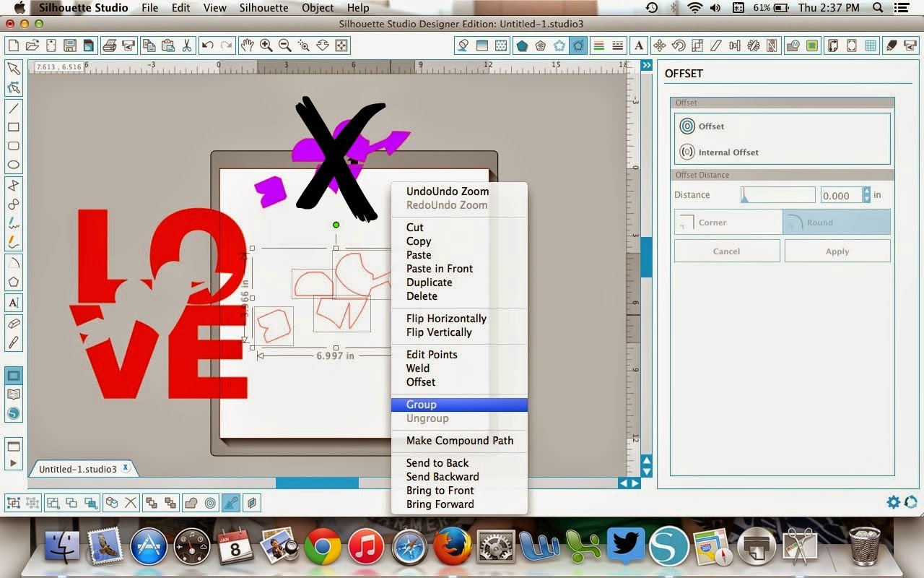Click the Distance value stepper arrows
The height and width of the screenshot is (578, 924).
(866, 195)
